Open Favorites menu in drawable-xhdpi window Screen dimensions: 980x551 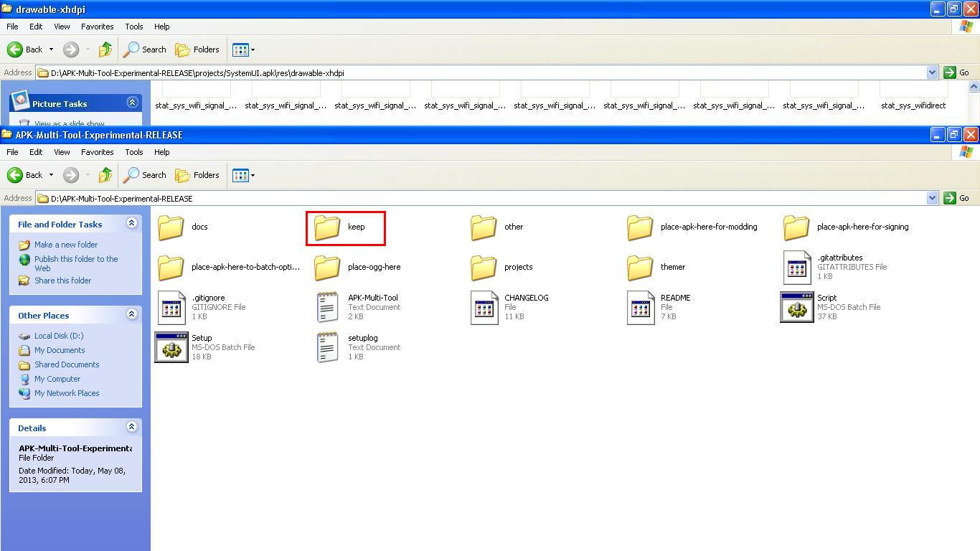(97, 27)
